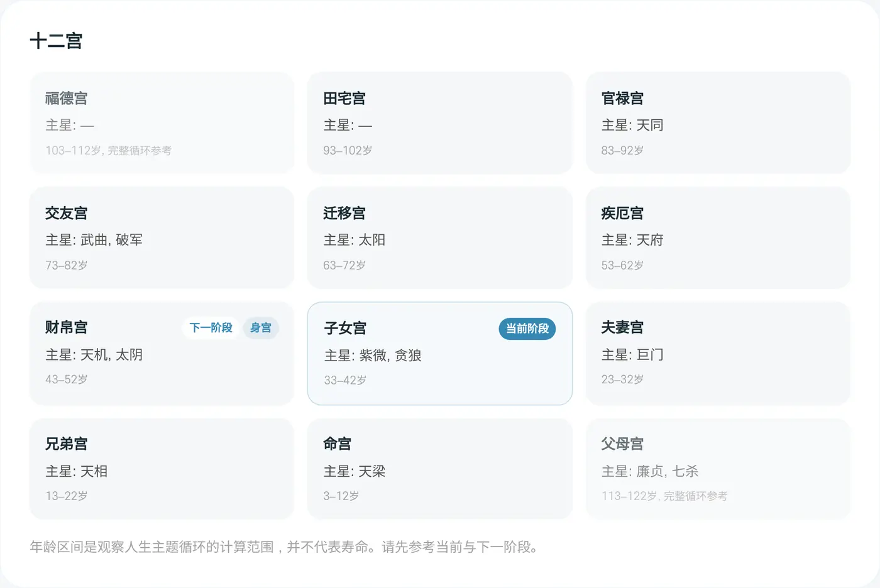The height and width of the screenshot is (588, 880).
Task: Click the 当前阶段 badge
Action: pos(527,329)
